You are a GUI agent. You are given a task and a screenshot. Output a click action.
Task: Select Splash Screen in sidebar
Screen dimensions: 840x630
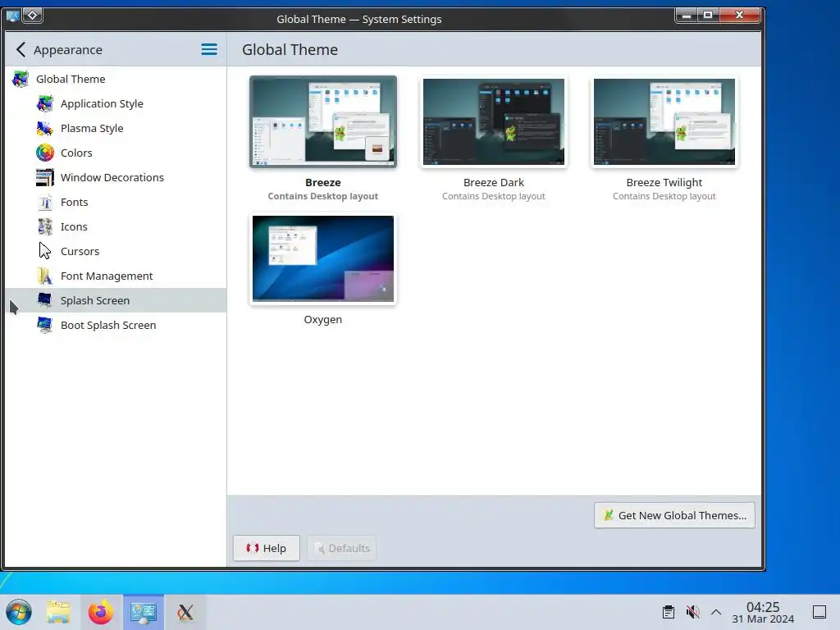point(115,300)
